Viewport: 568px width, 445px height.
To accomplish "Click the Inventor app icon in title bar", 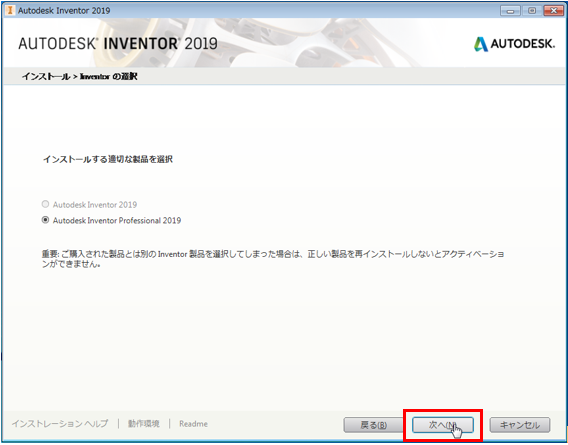I will [10, 10].
